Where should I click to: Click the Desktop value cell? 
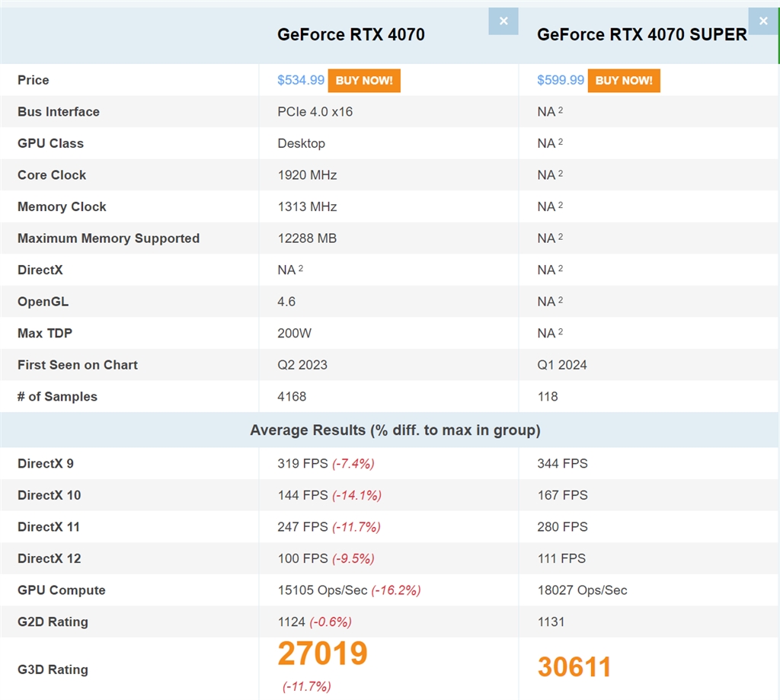pyautogui.click(x=302, y=143)
